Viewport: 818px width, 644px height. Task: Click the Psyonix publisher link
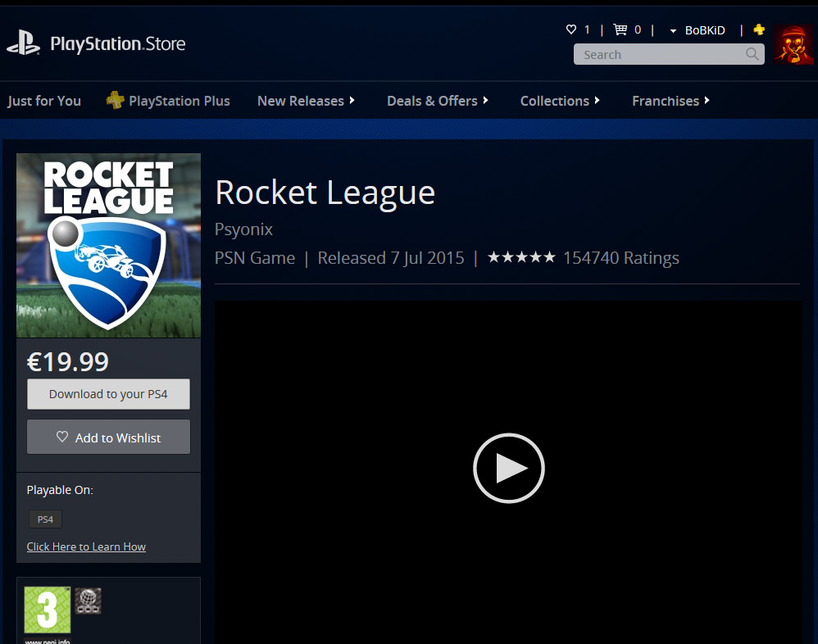tap(243, 229)
